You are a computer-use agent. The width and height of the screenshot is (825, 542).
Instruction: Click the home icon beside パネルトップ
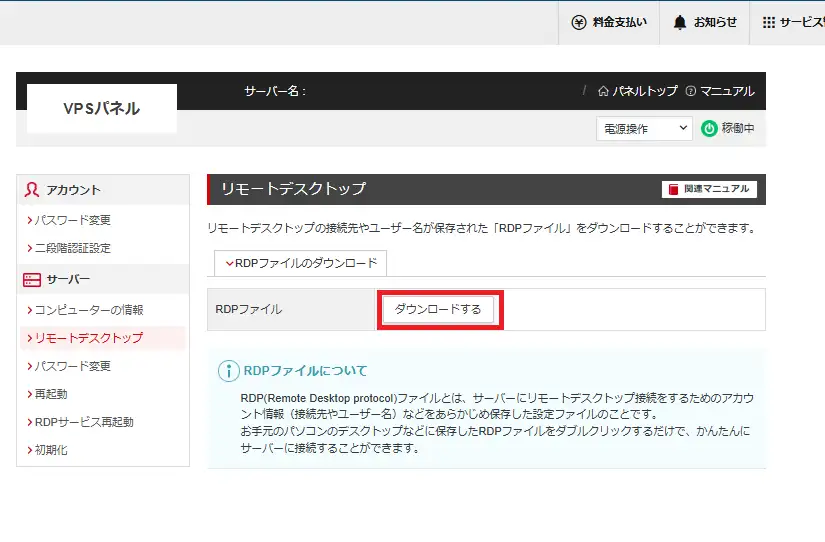click(x=603, y=91)
